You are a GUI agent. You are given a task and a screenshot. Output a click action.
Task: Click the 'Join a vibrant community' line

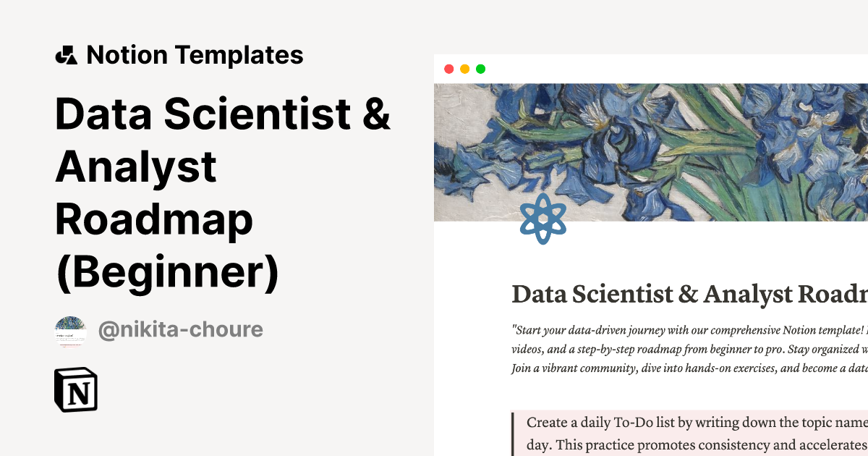pos(689,369)
